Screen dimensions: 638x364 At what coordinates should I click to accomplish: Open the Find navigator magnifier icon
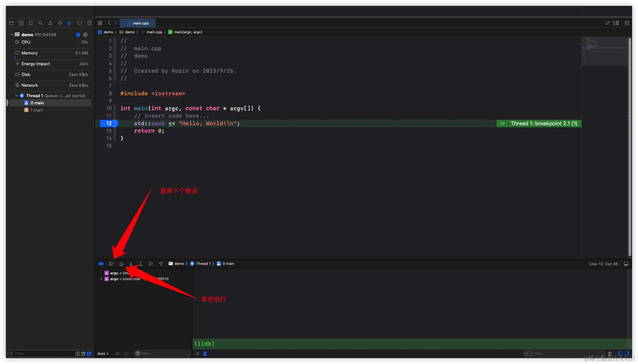pyautogui.click(x=40, y=23)
